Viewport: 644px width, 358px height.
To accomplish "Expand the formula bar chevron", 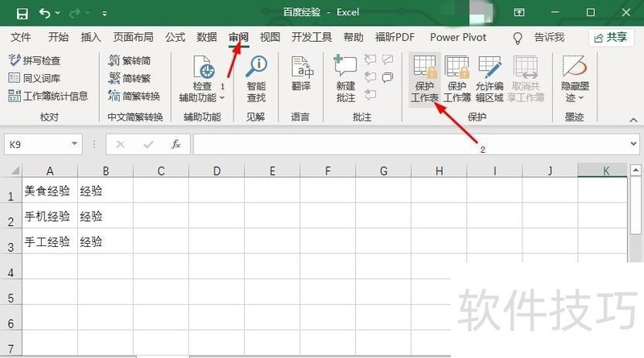I will tap(634, 144).
